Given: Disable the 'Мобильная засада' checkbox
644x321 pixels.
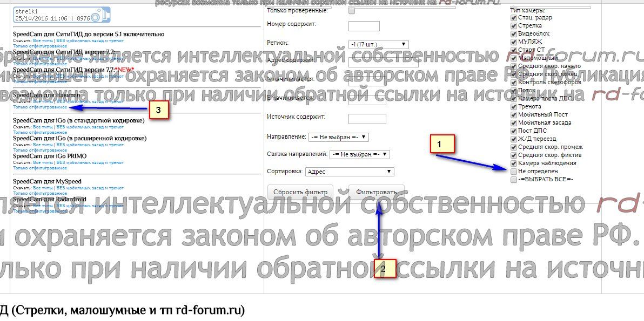Looking at the screenshot, I should pos(513,122).
